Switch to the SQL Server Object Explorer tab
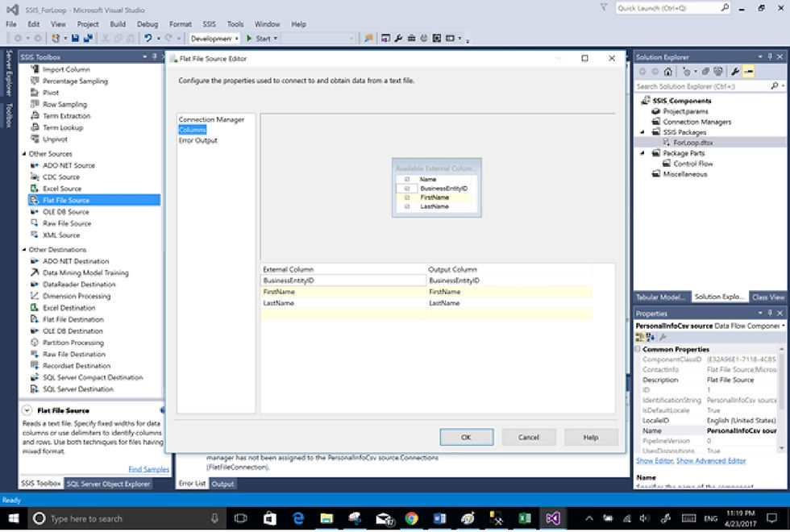 (108, 484)
